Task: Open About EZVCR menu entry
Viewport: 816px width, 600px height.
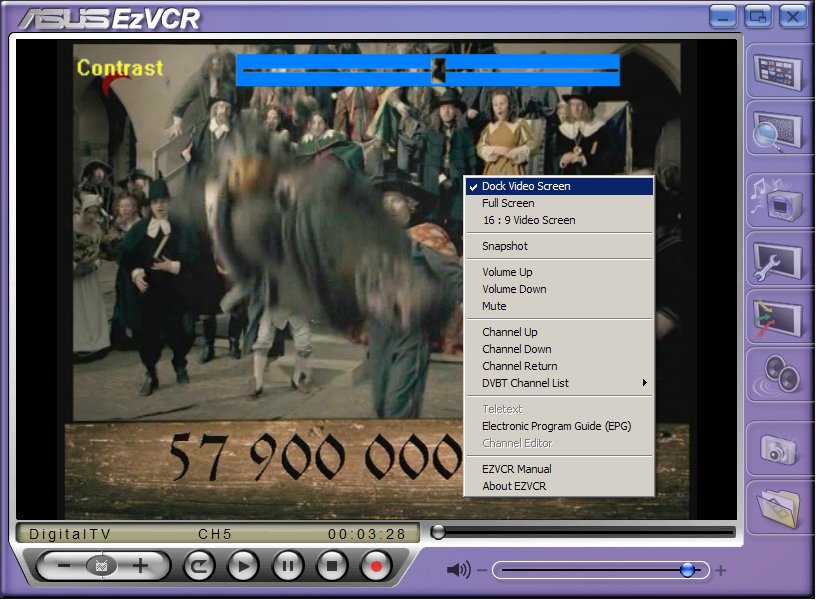Action: pos(514,486)
